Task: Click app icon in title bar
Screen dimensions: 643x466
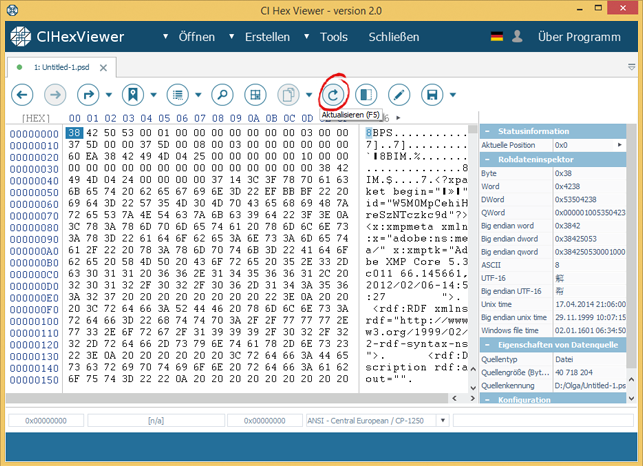Action: 12,9
